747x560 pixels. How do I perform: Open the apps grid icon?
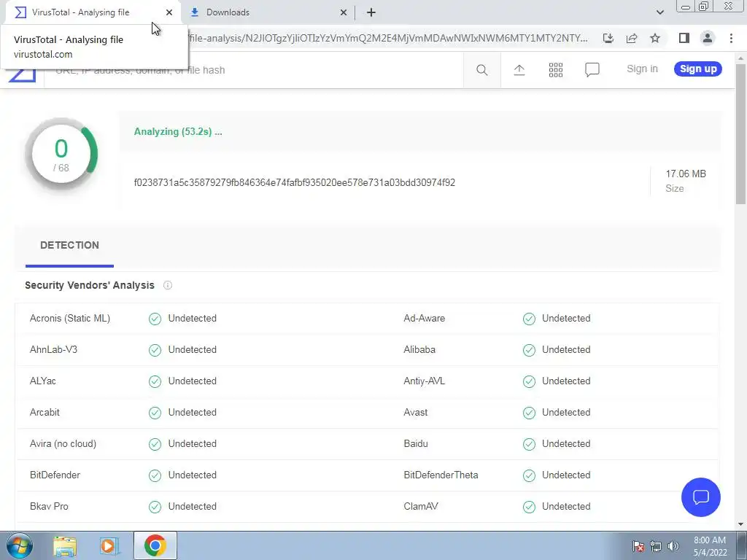pos(555,70)
